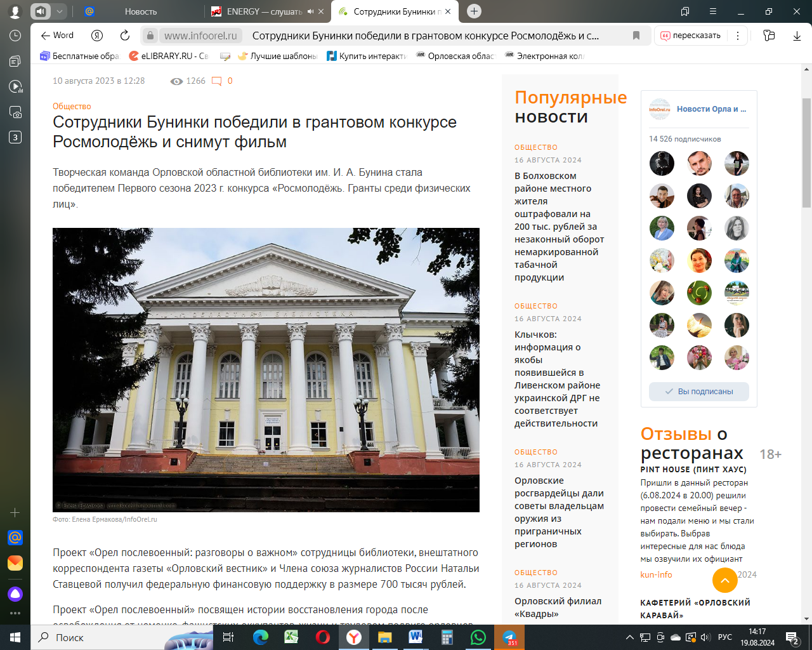This screenshot has height=650, width=812.
Task: Open Alice assistant in the sidebar
Action: (15, 594)
